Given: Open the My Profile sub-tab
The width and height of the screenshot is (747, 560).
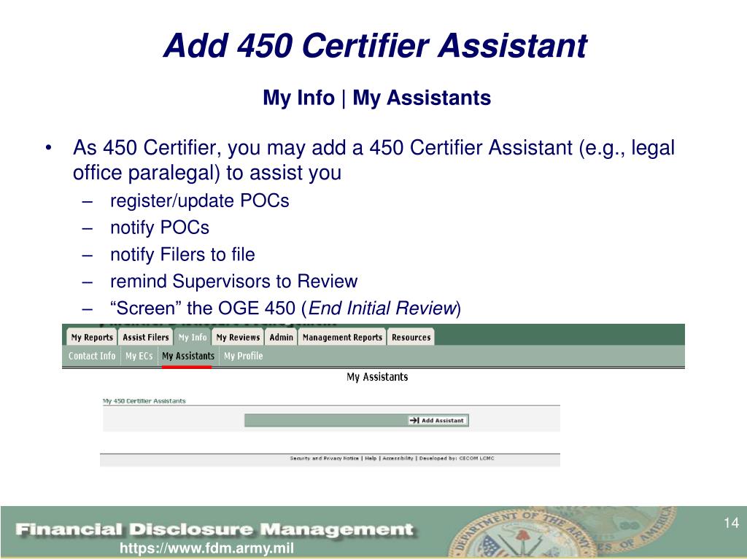Looking at the screenshot, I should 244,356.
